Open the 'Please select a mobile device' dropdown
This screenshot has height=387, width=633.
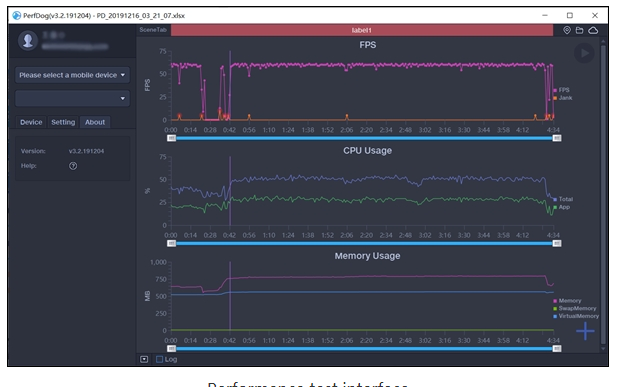click(x=72, y=75)
